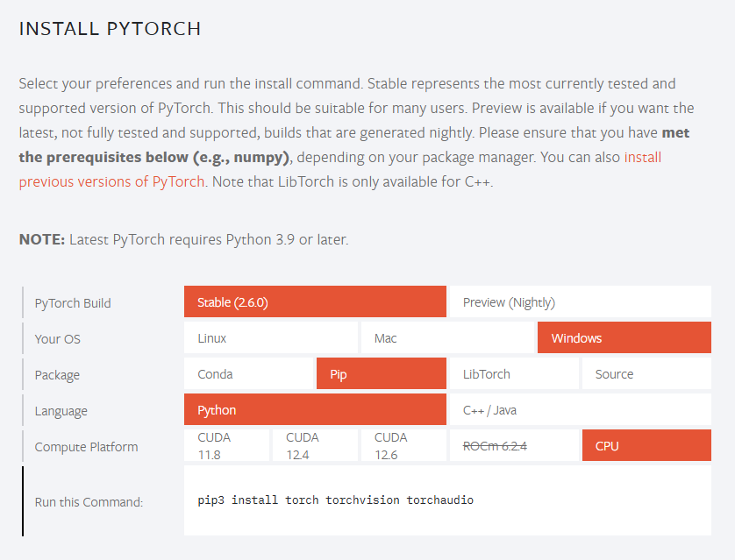Select Linux as your OS
This screenshot has height=560, width=735.
271,337
